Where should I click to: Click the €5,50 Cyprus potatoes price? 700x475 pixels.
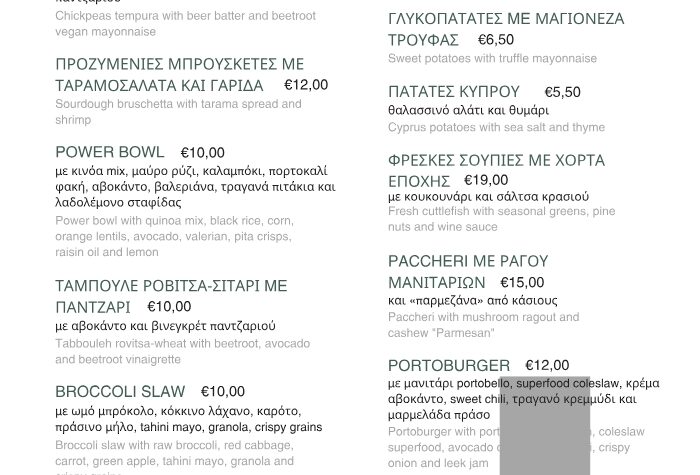click(x=562, y=92)
